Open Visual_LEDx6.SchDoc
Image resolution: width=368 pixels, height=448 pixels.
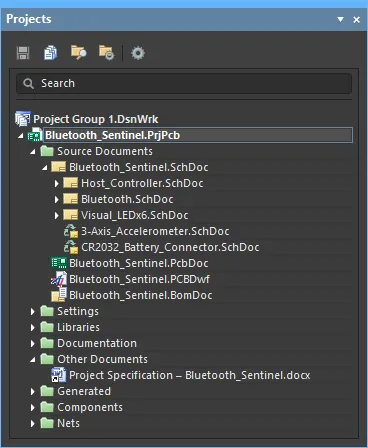(x=135, y=215)
